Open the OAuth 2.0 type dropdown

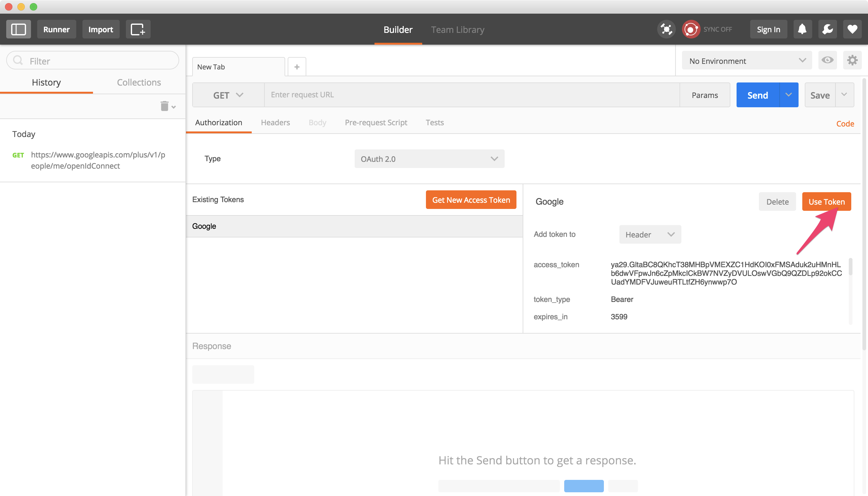(x=429, y=159)
